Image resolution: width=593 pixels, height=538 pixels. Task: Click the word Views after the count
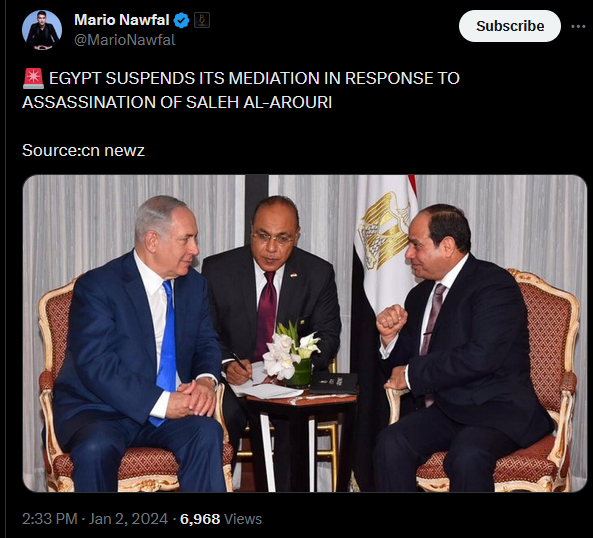pos(243,519)
